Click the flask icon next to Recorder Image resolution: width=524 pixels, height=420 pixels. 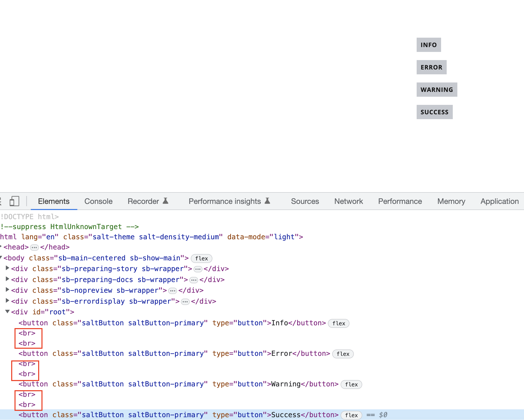(166, 201)
